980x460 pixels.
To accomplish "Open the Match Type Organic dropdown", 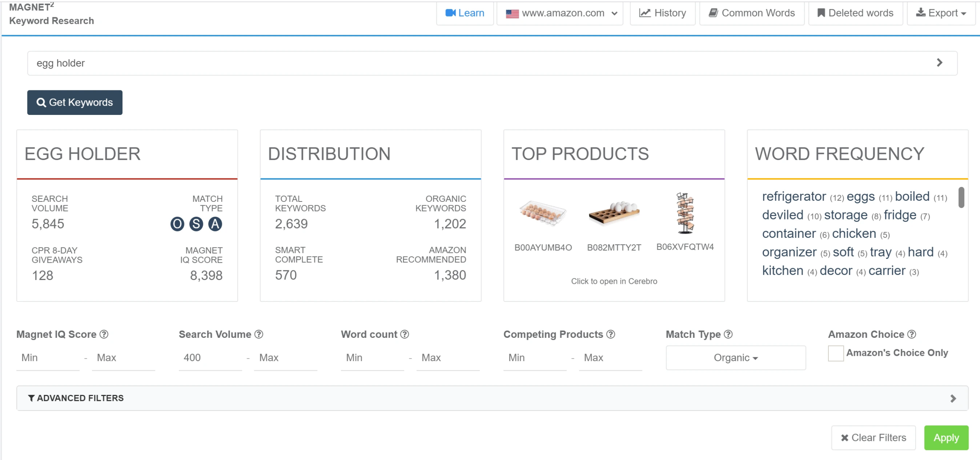I will [x=735, y=358].
